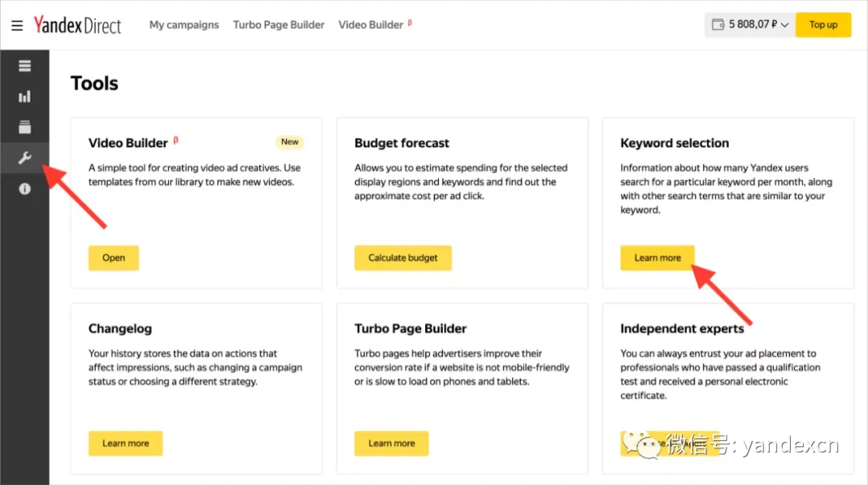
Task: Open the campaigns list icon in sidebar
Action: pyautogui.click(x=24, y=66)
